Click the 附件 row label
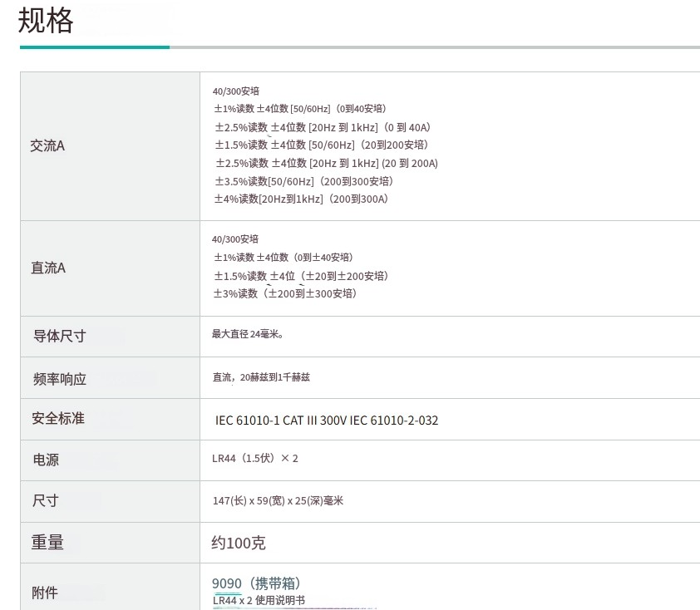700x610 pixels. [46, 592]
